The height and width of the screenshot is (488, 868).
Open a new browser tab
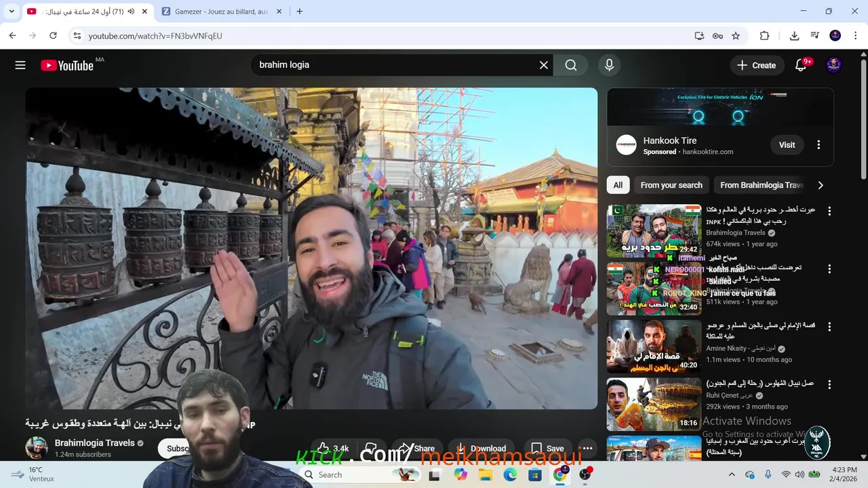click(x=300, y=12)
